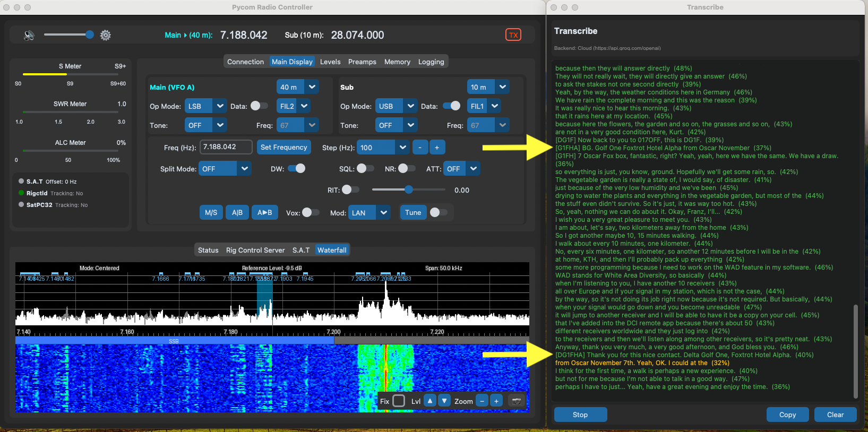This screenshot has height=432, width=868.
Task: Open Main Op Mode LSB dropdown
Action: (206, 106)
